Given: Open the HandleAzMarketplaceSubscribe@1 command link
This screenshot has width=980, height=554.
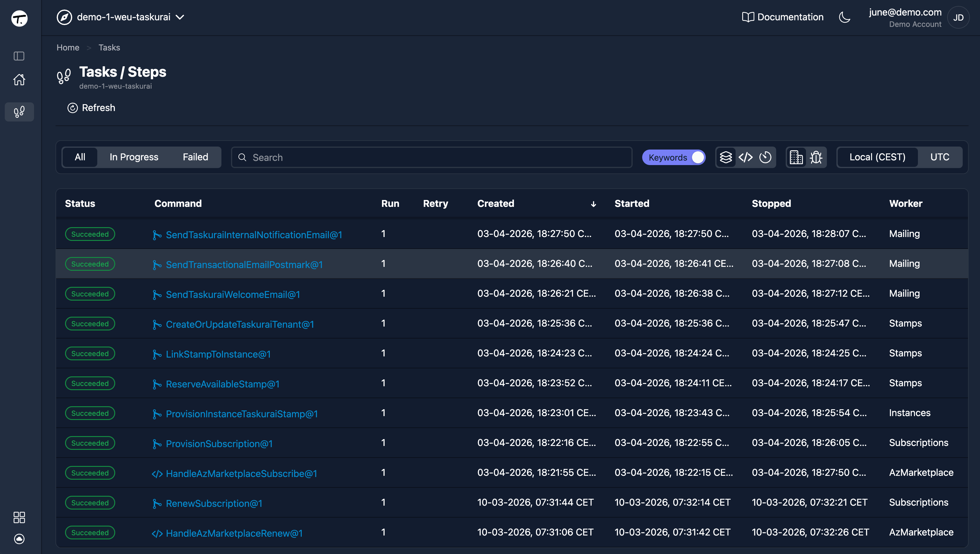Looking at the screenshot, I should click(x=241, y=474).
